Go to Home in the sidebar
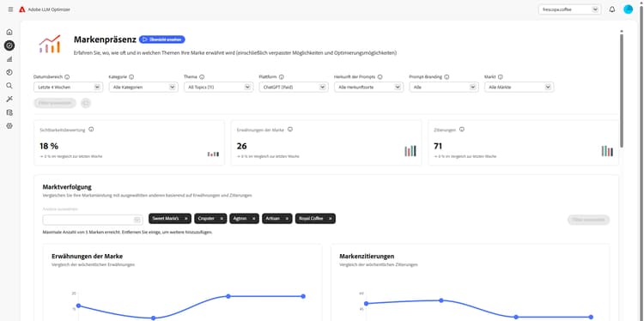This screenshot has height=321, width=644. point(9,32)
